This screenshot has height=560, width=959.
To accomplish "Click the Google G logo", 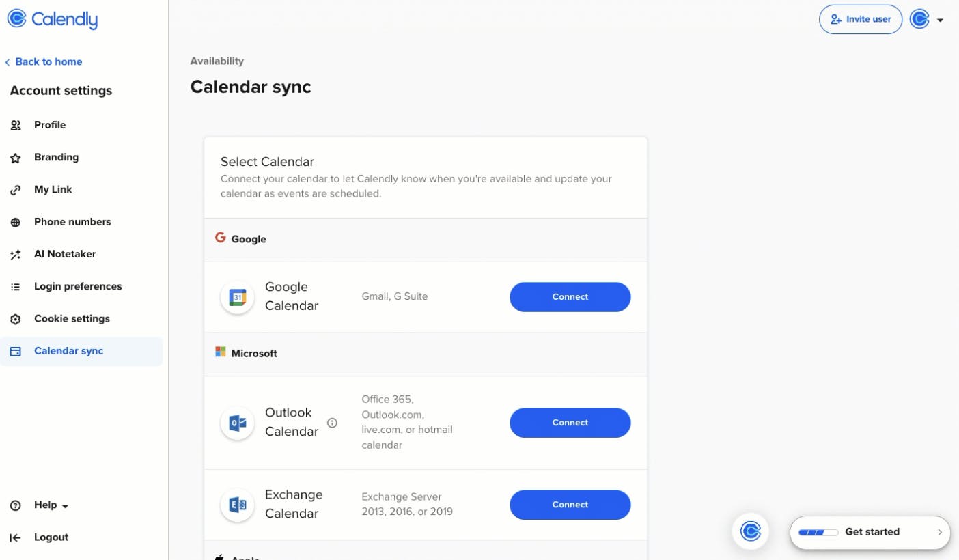I will pyautogui.click(x=220, y=238).
